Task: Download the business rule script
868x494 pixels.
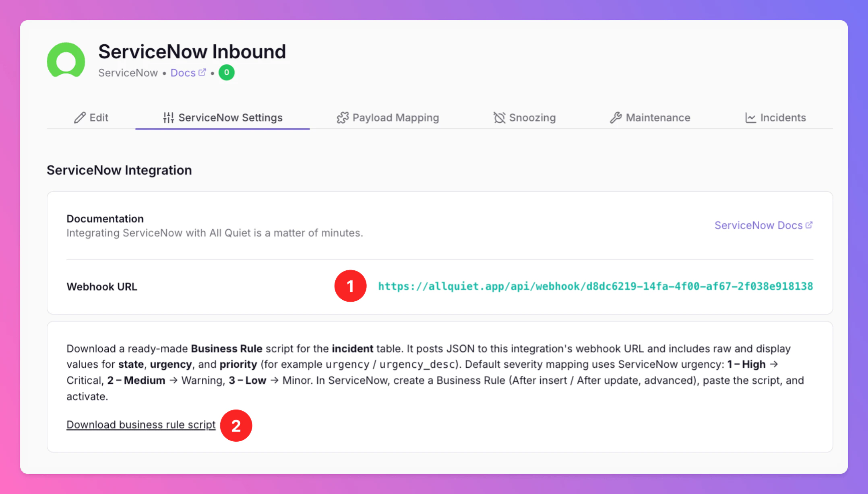Action: [x=141, y=424]
